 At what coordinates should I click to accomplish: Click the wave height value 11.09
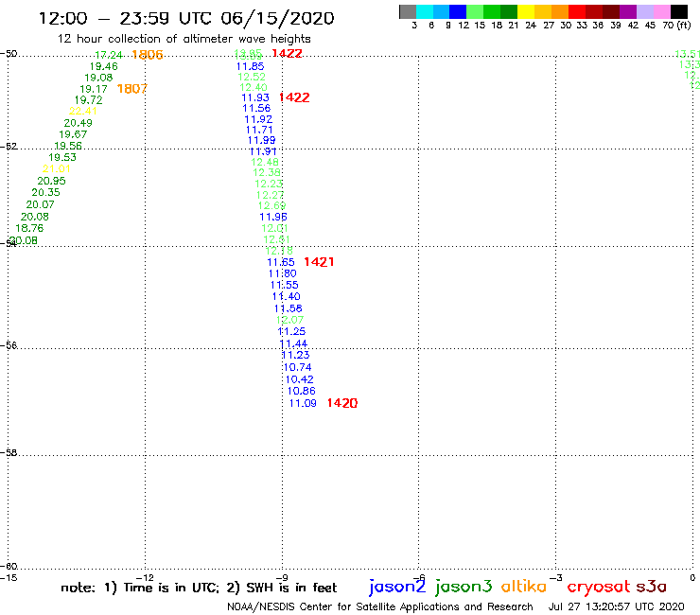(303, 403)
